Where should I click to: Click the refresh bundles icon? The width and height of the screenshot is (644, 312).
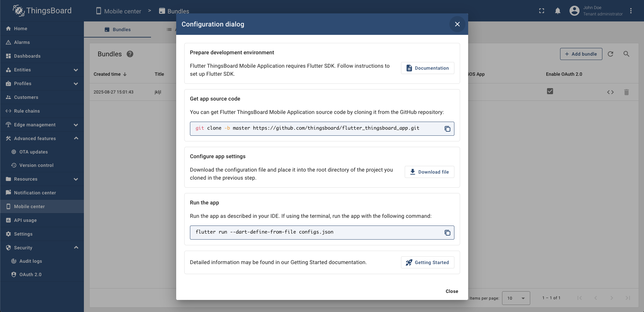(x=610, y=54)
